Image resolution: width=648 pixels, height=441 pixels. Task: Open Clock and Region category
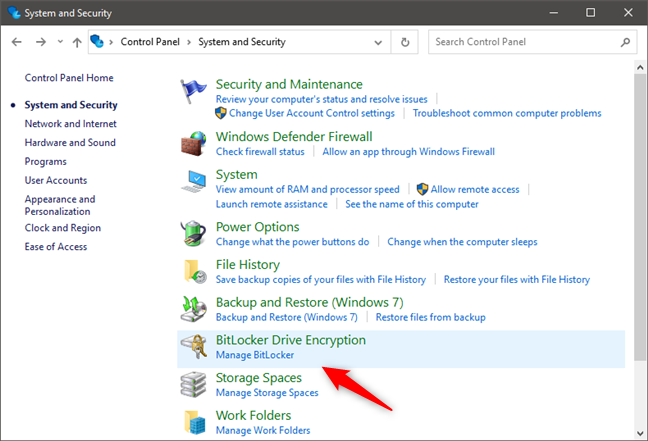coord(63,228)
